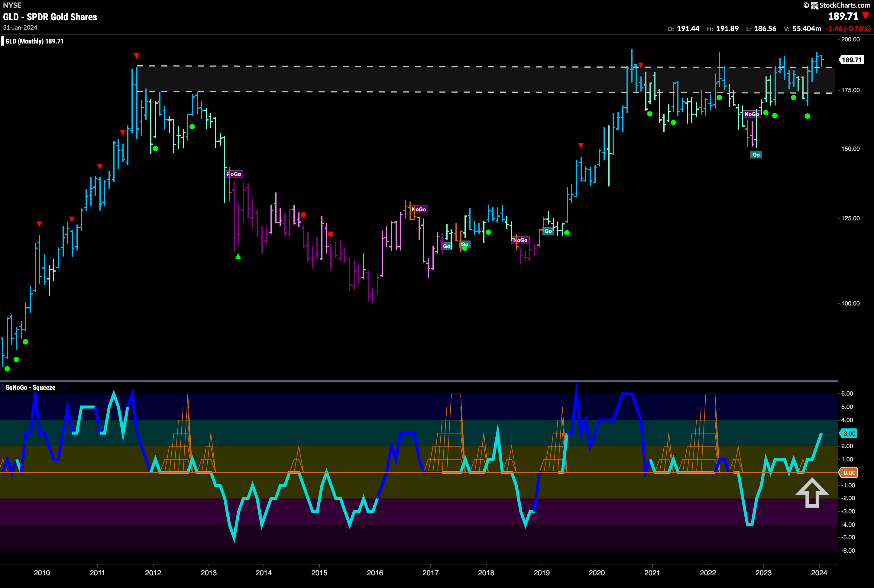Click the NoGo signal label in 2013
This screenshot has height=588, width=874.
(234, 174)
